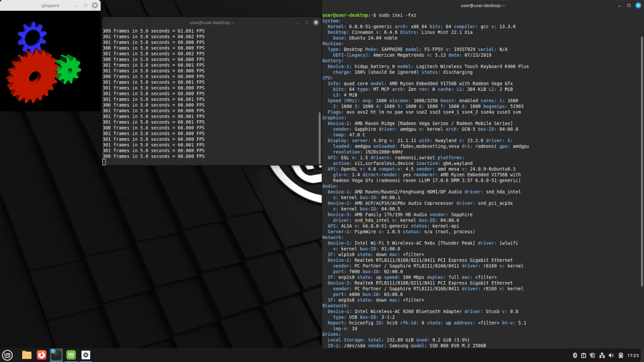Launch the Files folder icon in panel
Viewport: 644px width, 362px height.
pos(27,355)
